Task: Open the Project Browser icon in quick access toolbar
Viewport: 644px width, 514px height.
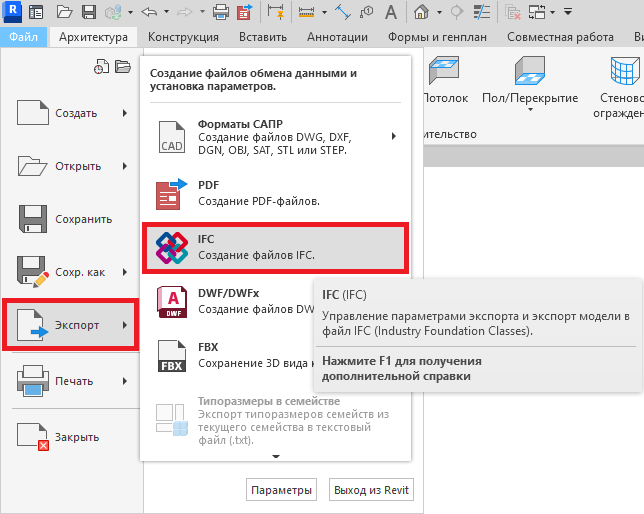Action: point(37,12)
